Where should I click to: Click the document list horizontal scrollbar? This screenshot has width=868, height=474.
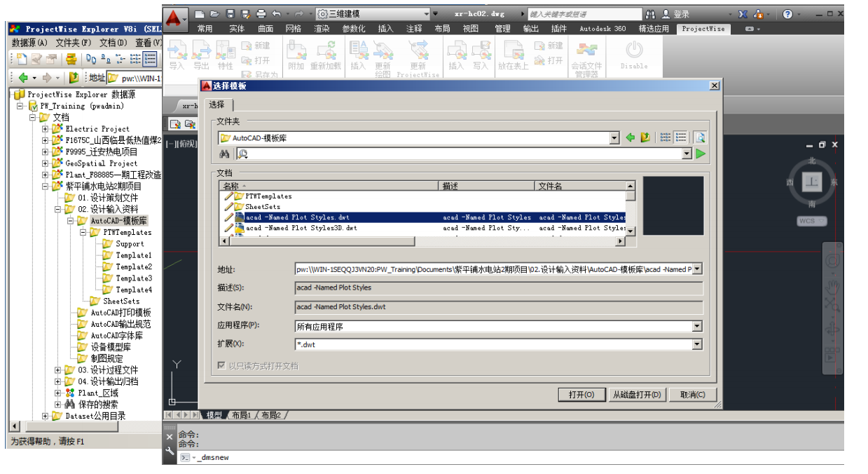point(422,241)
